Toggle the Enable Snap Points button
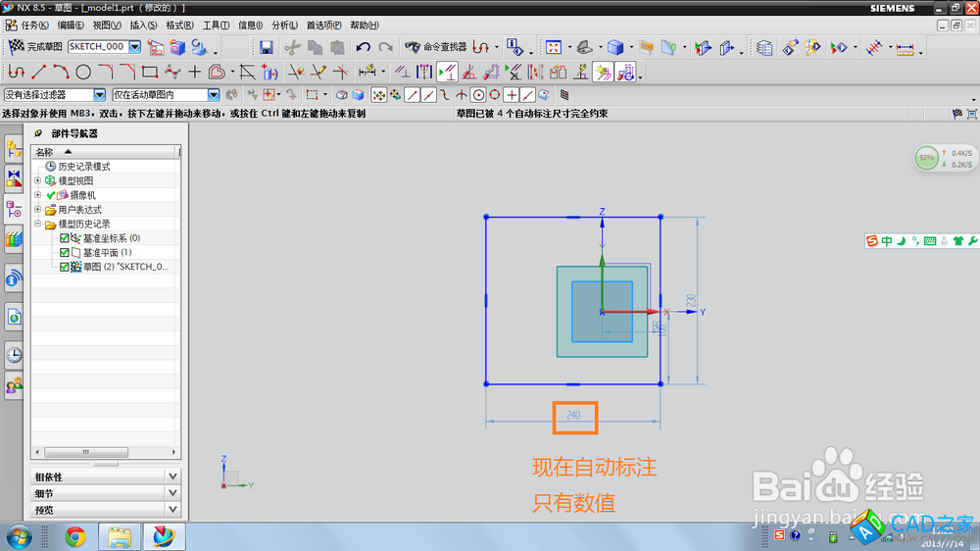Image resolution: width=980 pixels, height=551 pixels. tap(378, 95)
